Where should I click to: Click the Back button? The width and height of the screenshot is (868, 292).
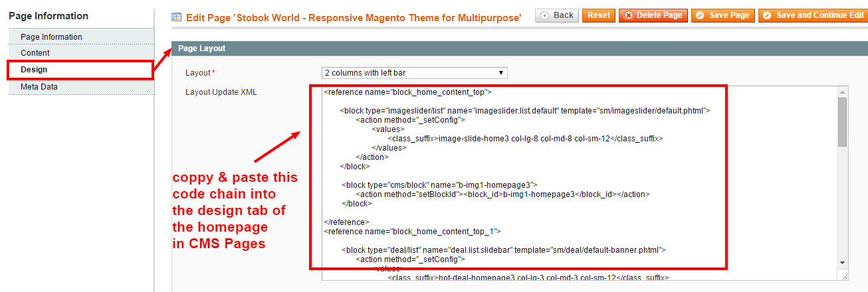(x=557, y=15)
